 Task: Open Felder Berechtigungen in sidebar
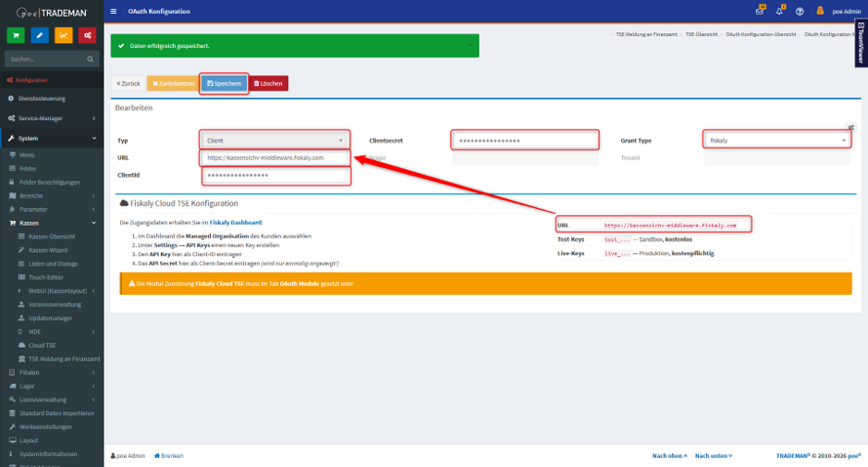click(x=52, y=182)
